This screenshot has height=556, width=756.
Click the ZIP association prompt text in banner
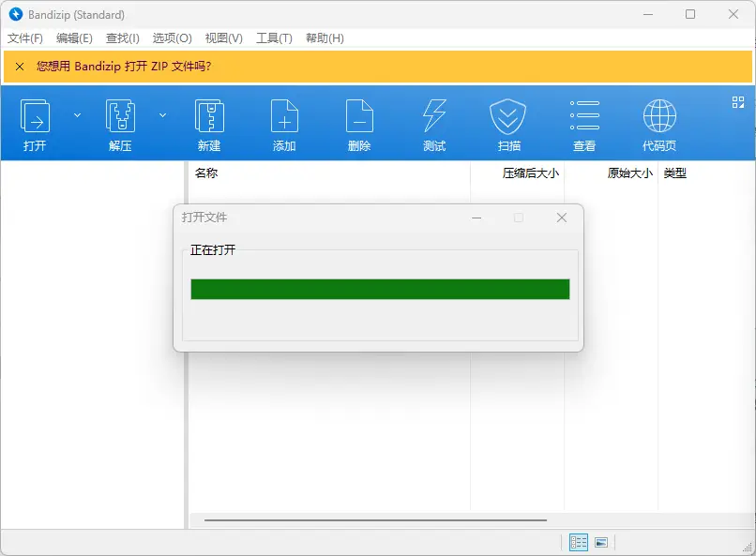124,67
